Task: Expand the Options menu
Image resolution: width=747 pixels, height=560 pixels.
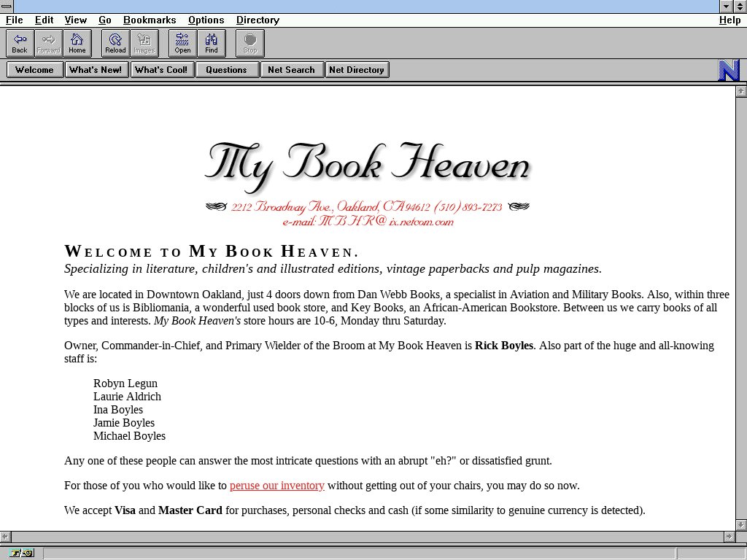Action: tap(206, 20)
